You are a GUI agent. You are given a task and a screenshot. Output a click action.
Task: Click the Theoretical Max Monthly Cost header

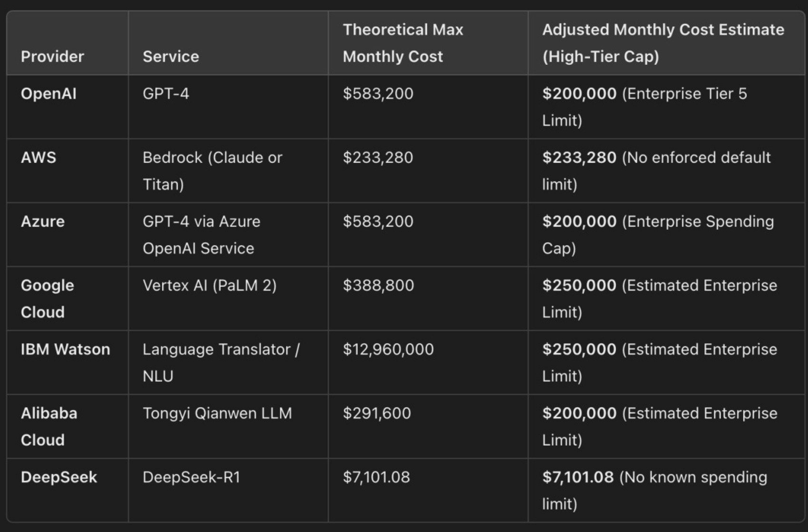coord(403,43)
